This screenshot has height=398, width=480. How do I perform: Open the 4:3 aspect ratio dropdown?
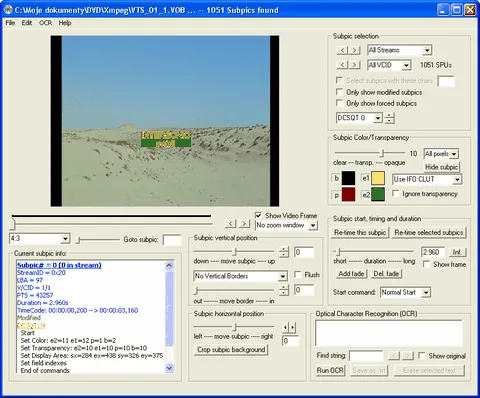[x=65, y=239]
